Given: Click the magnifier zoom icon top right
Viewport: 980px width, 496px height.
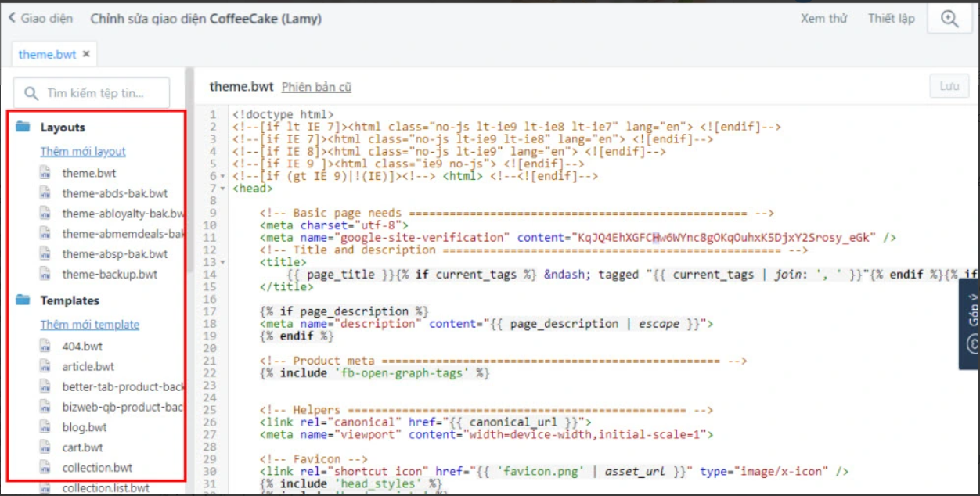Looking at the screenshot, I should (x=949, y=20).
